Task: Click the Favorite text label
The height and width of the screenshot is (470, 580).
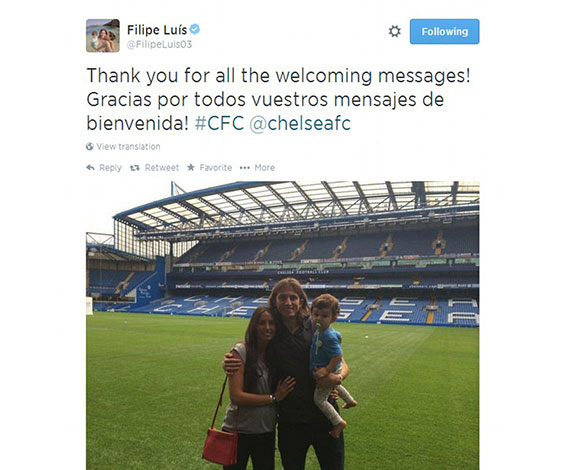Action: (216, 168)
